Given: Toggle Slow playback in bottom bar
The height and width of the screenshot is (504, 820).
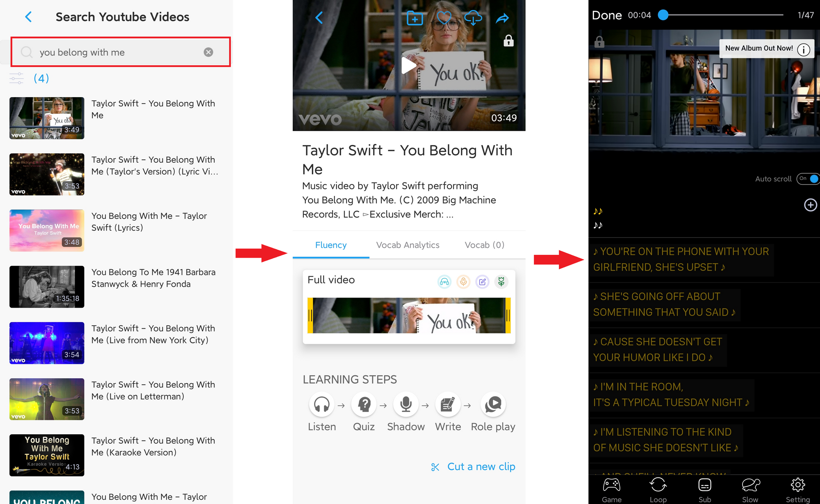Looking at the screenshot, I should click(x=750, y=490).
